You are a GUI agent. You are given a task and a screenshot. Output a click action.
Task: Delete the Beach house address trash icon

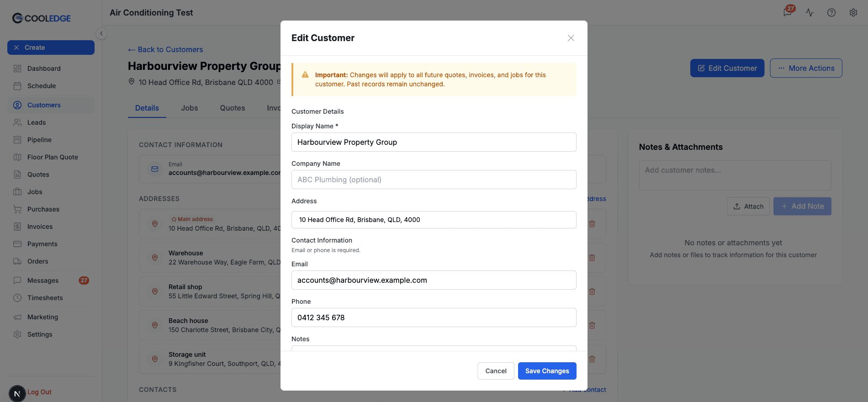point(592,325)
